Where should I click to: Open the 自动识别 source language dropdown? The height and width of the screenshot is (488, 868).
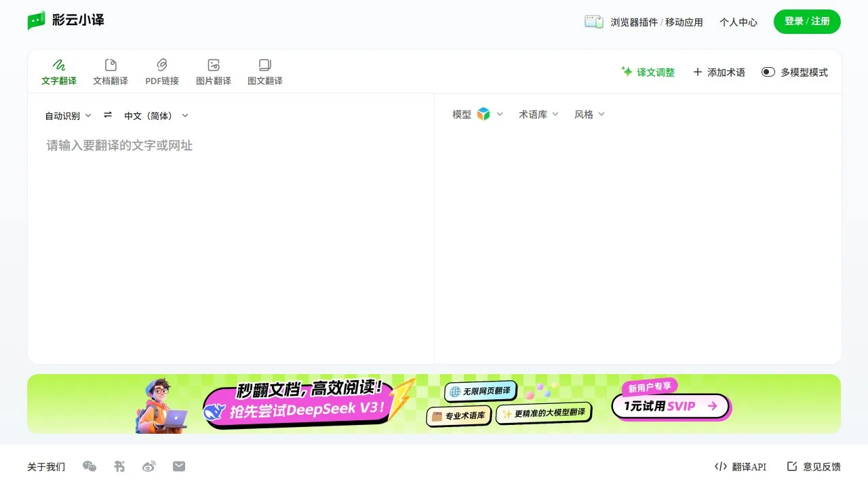tap(68, 116)
